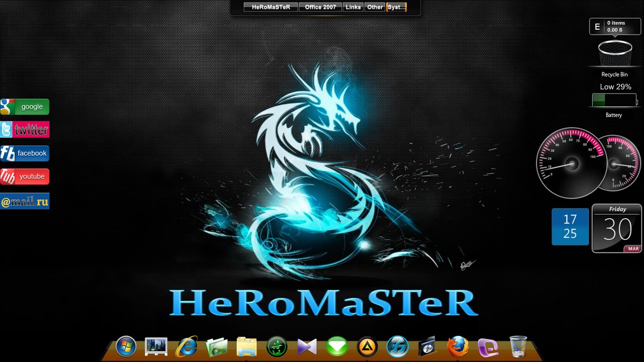This screenshot has width=644, height=362.
Task: Open Visual Studio from the dock
Action: pos(306,346)
